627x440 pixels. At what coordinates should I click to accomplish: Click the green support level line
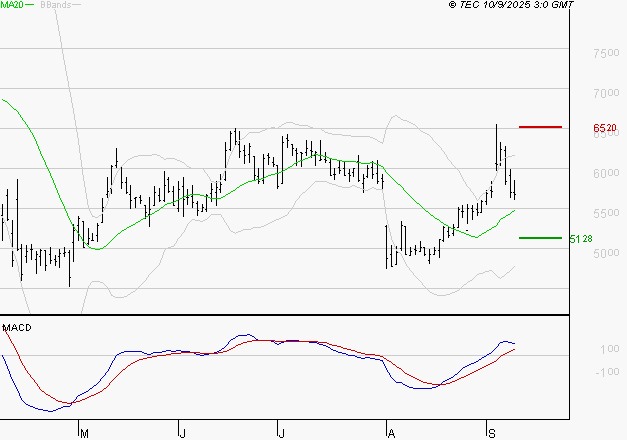point(540,238)
